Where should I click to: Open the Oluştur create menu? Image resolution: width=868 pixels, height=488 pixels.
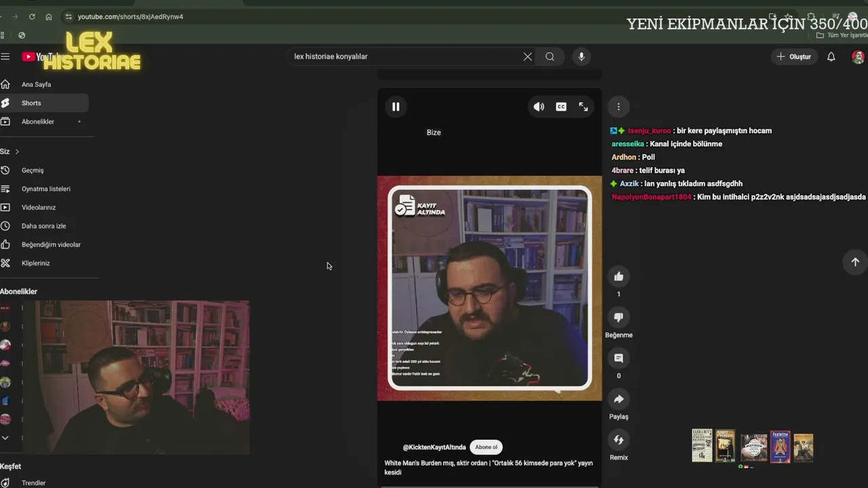tap(794, 56)
